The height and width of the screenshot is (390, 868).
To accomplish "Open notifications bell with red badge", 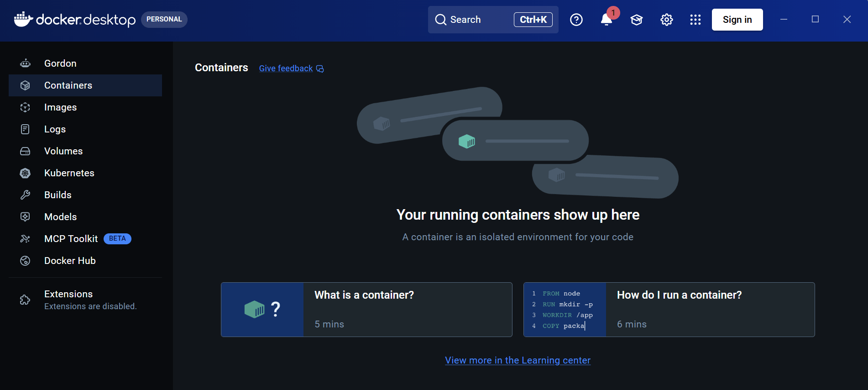I will (x=607, y=19).
